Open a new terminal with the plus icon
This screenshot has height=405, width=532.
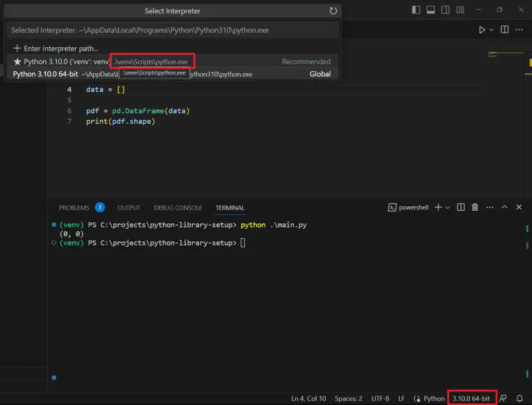tap(438, 207)
